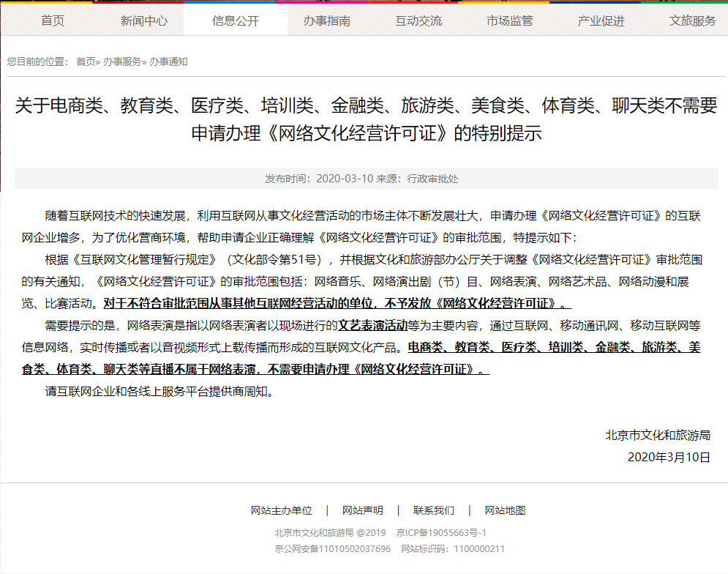The image size is (728, 574).
Task: Click the 联系我们 footer link
Action: (x=434, y=510)
